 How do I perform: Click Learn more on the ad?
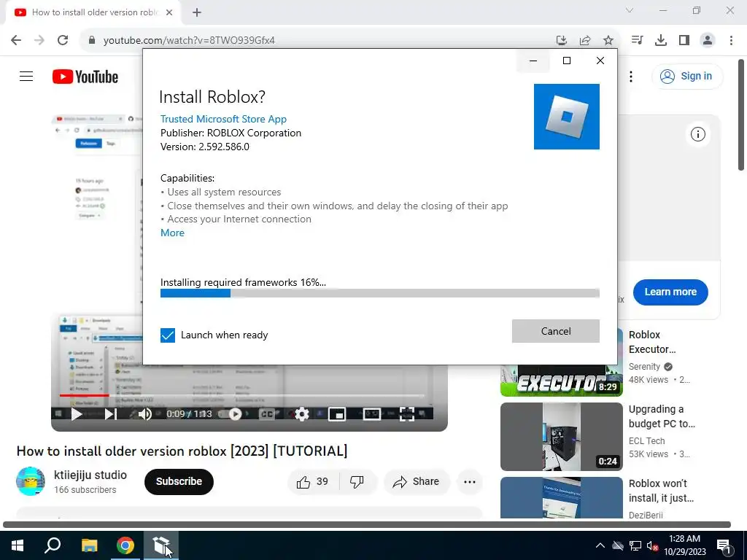(670, 292)
